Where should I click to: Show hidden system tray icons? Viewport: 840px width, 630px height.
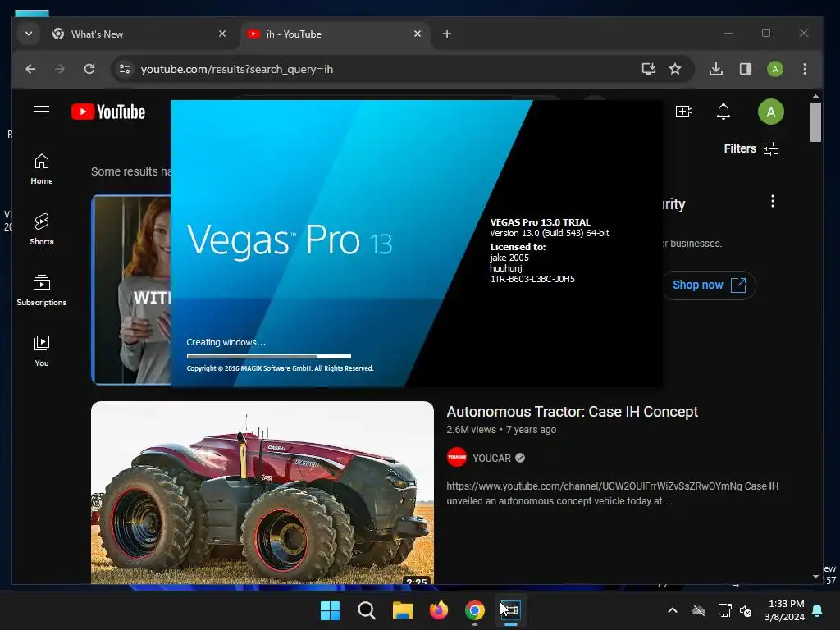673,610
